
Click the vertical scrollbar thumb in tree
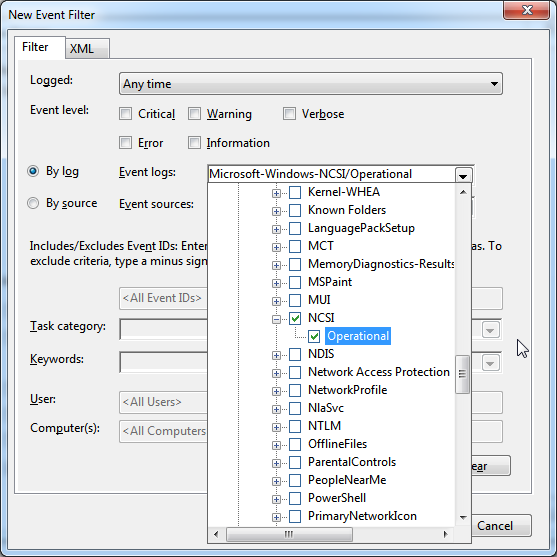point(463,374)
